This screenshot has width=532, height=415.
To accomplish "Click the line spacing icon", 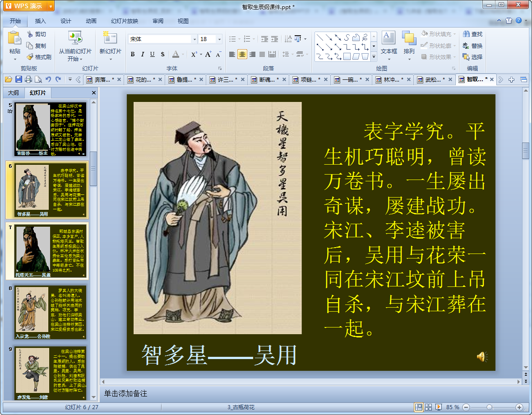I will coord(286,54).
